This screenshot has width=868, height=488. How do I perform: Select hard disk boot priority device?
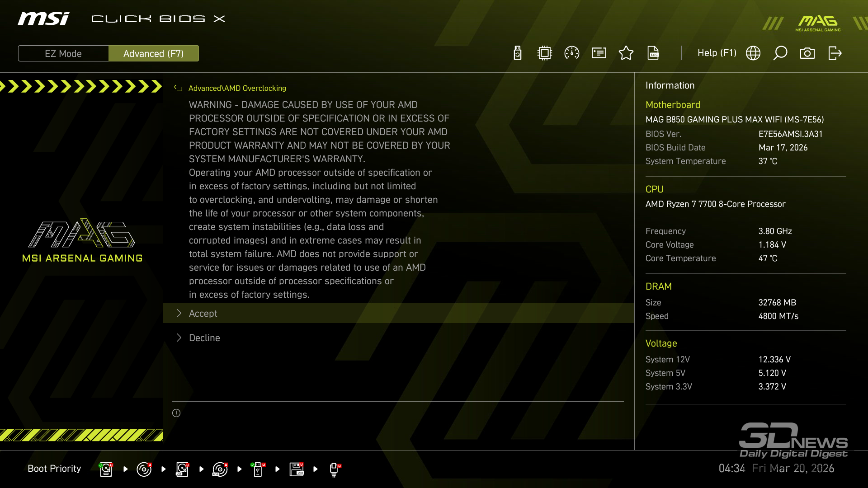pyautogui.click(x=106, y=469)
